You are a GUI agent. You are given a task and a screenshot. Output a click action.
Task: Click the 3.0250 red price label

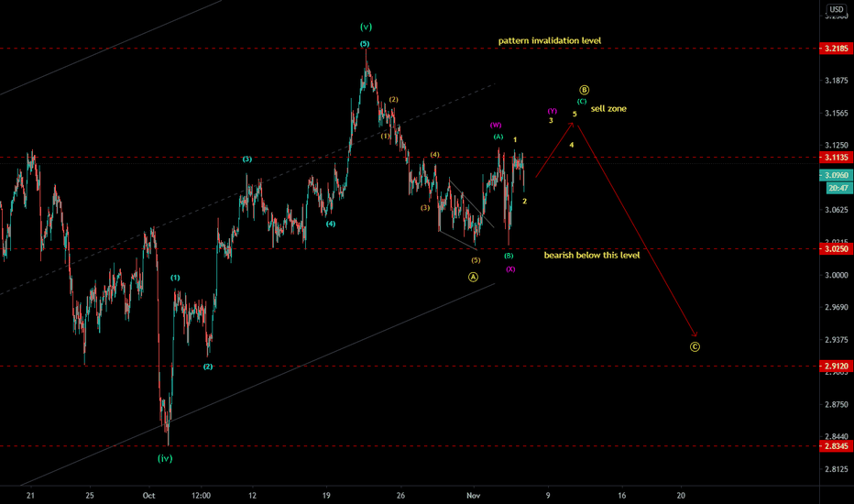click(x=836, y=249)
